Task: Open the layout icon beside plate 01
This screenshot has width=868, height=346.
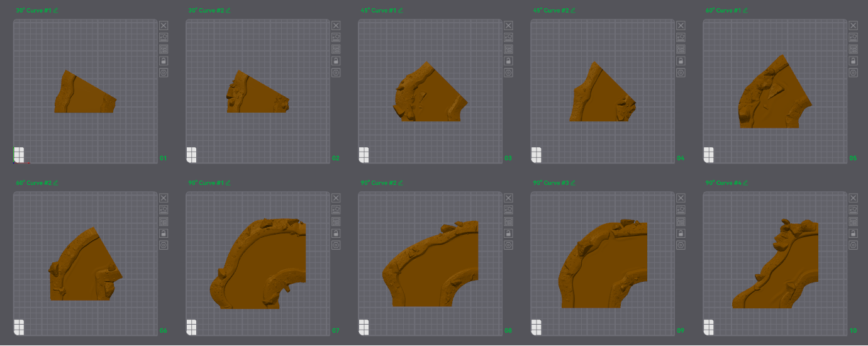Action: pyautogui.click(x=164, y=49)
